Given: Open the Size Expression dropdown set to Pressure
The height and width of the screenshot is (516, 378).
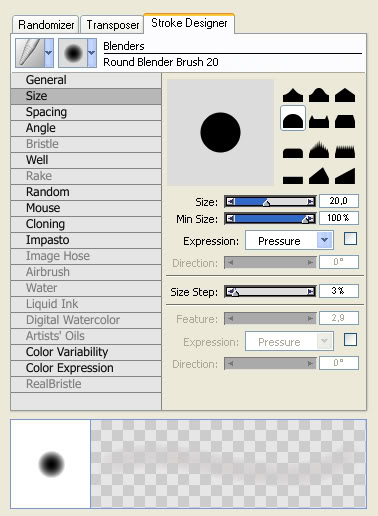Looking at the screenshot, I should (289, 240).
